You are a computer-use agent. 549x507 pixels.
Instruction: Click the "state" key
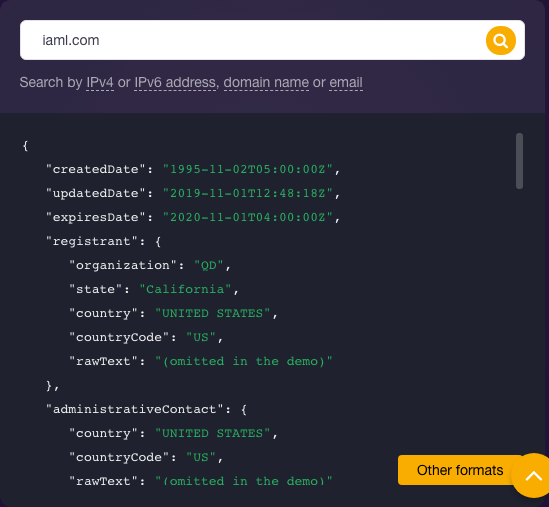pos(96,289)
